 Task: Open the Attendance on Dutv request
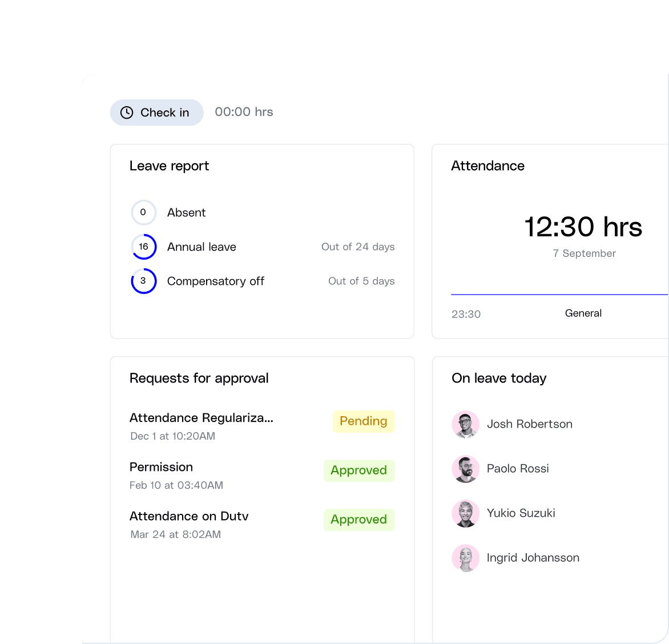click(x=189, y=516)
